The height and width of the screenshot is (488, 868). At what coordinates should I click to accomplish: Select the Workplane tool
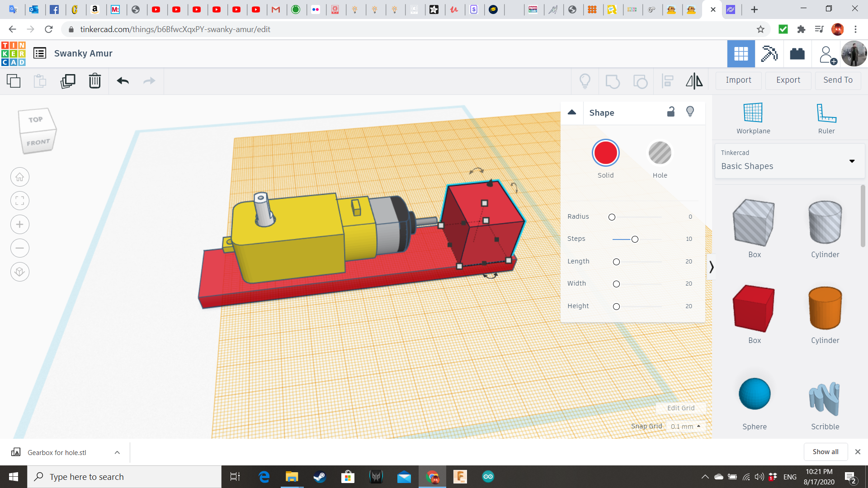point(753,118)
